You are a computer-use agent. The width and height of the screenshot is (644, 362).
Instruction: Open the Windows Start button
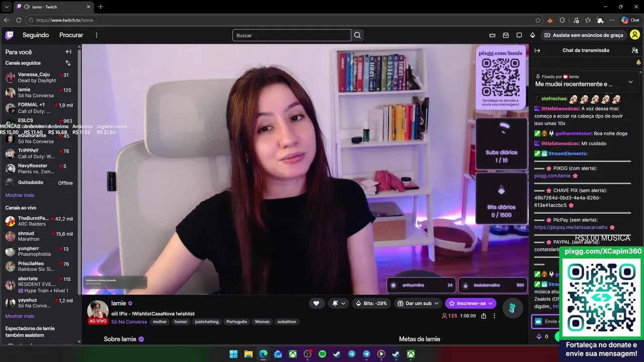coord(233,354)
